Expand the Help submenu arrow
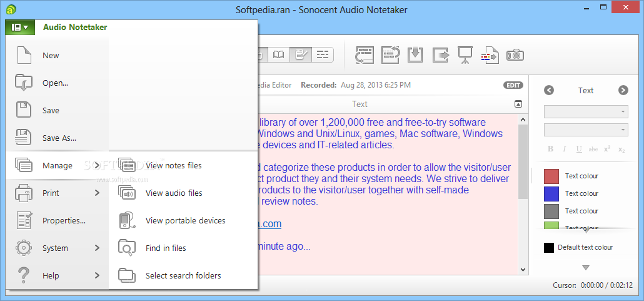Viewport: 644px width, 301px height. point(97,275)
